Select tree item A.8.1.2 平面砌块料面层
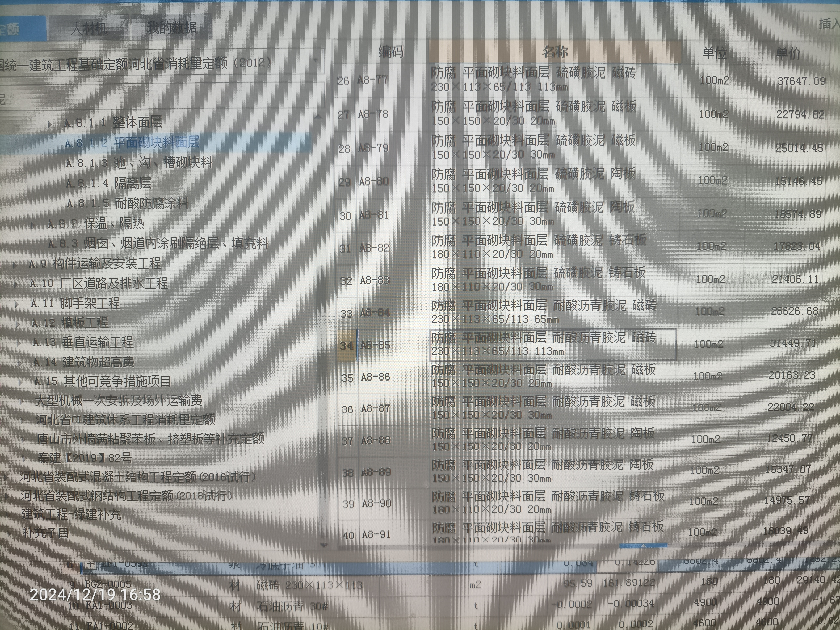Image resolution: width=840 pixels, height=630 pixels. coord(132,142)
